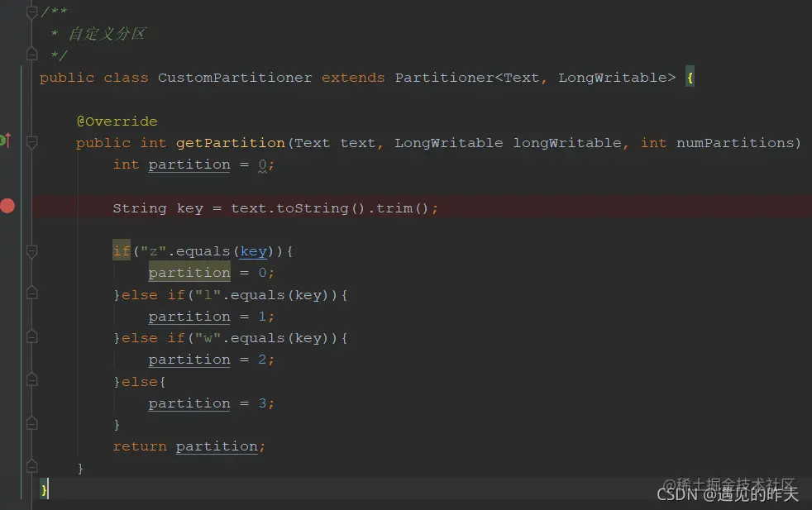This screenshot has height=510, width=812.
Task: Collapse the if("z".equals(key)) block fold marker
Action: tap(31, 251)
